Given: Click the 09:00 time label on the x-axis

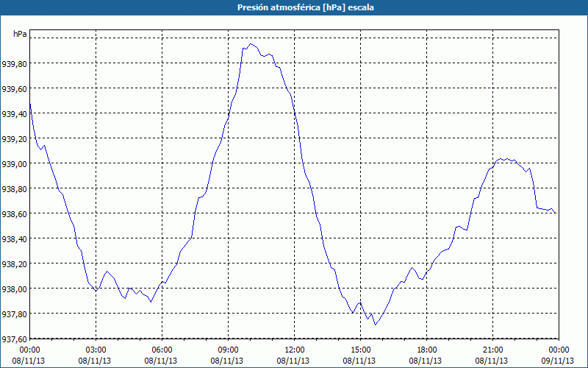Looking at the screenshot, I should [229, 350].
